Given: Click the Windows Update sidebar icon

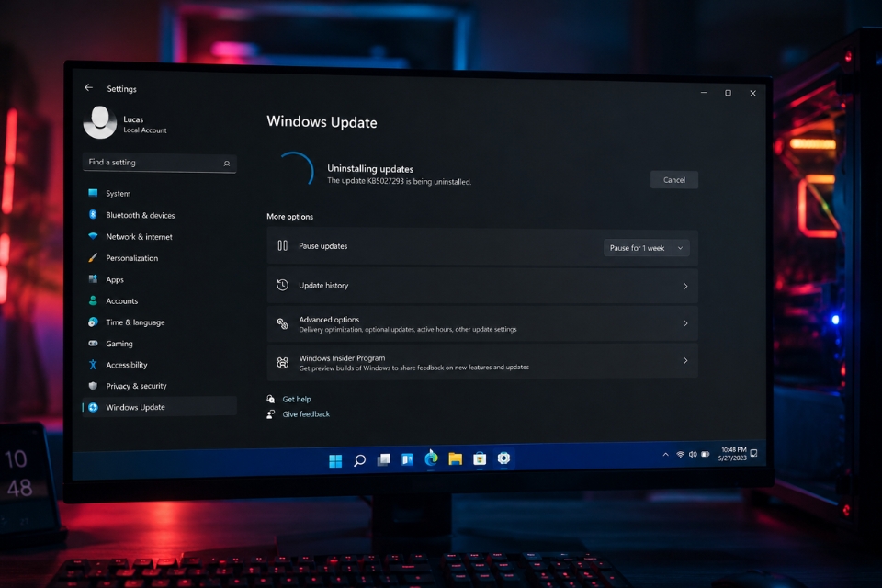Looking at the screenshot, I should tap(94, 407).
